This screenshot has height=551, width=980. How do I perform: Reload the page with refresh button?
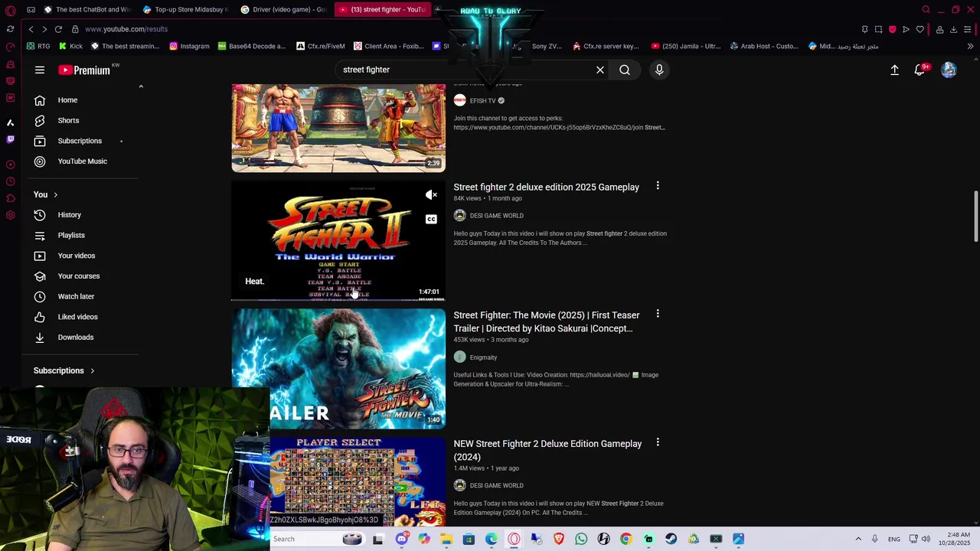coord(58,29)
